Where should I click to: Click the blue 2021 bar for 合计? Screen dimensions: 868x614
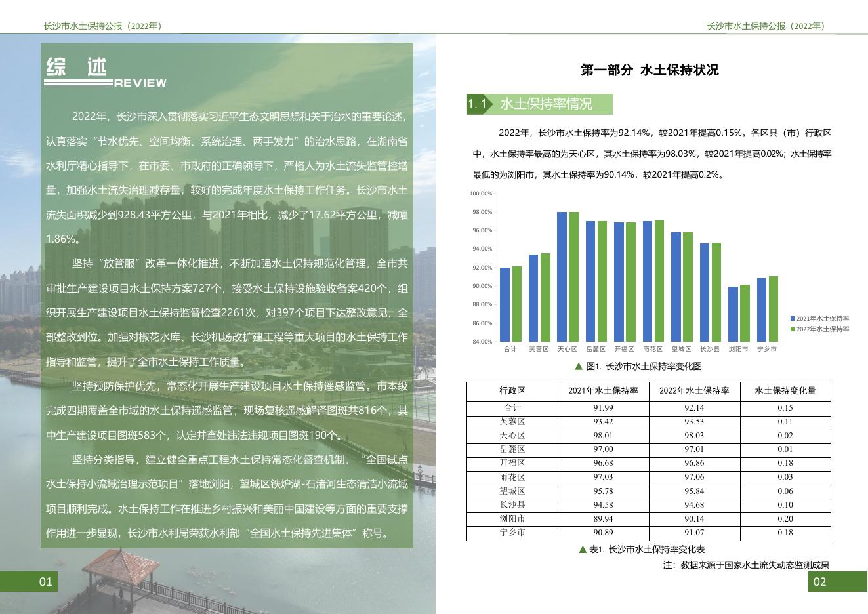tap(505, 305)
